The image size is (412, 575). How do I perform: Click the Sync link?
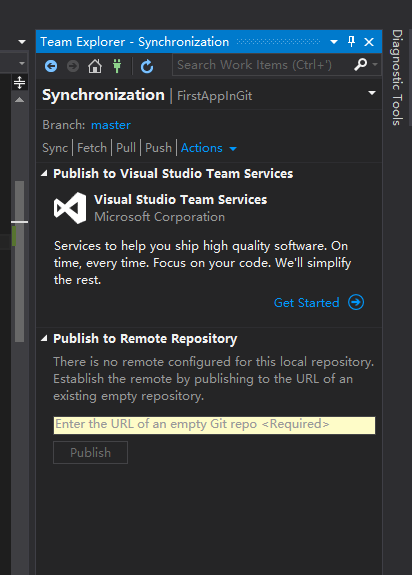55,148
